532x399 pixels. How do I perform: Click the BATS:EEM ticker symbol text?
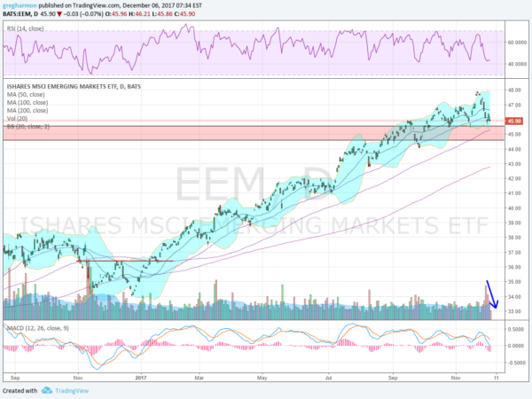pos(17,14)
